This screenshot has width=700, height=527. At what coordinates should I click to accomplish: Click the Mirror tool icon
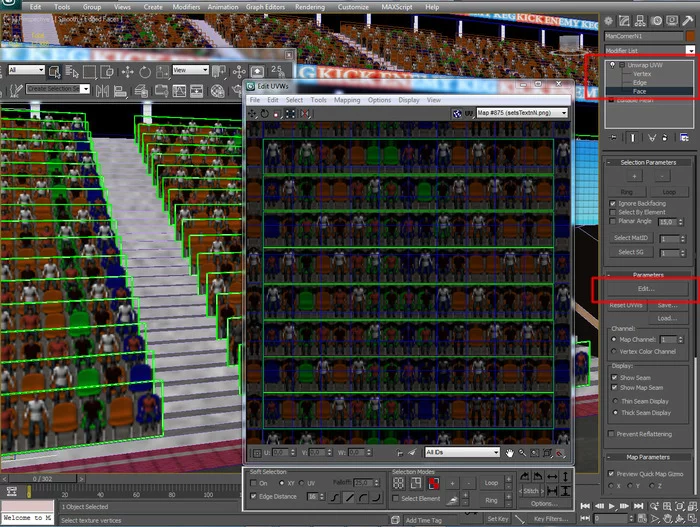pos(102,91)
